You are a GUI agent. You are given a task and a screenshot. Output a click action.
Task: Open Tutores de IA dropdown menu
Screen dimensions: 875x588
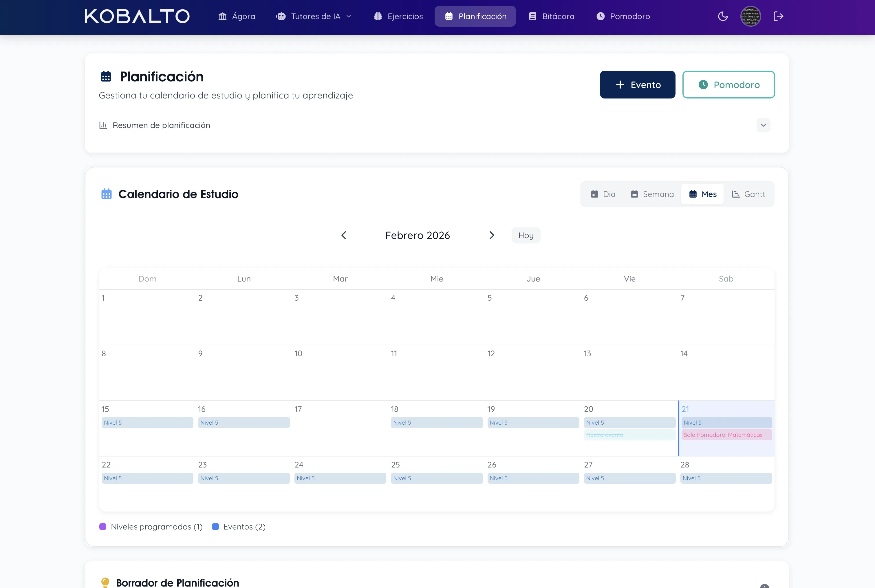click(349, 16)
